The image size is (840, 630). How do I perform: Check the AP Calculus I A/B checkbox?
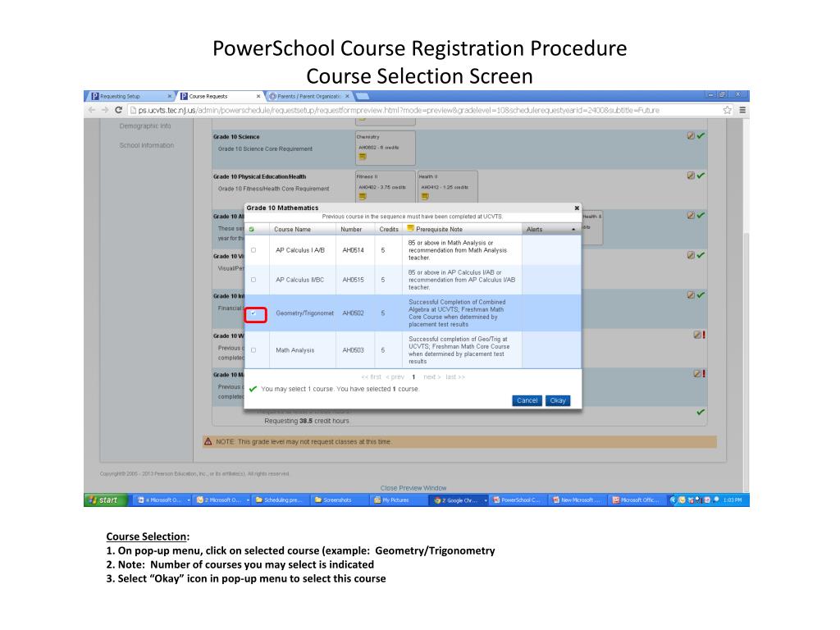(253, 250)
